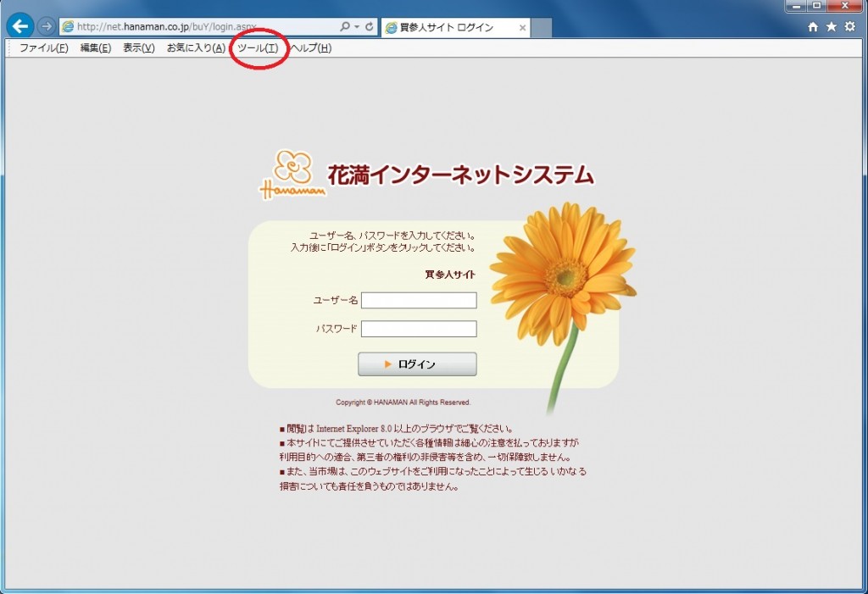The image size is (868, 594).
Task: Open the circled ツール(T) menu
Action: point(258,48)
